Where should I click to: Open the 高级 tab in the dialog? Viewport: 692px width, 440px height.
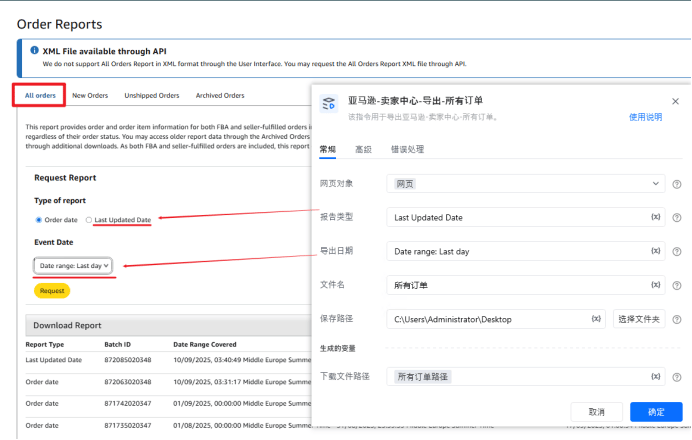coord(363,149)
